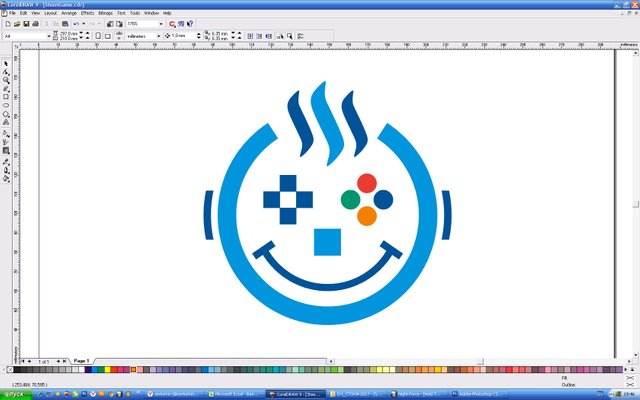
Task: Click the nudge offset spinner arrows
Action: click(199, 36)
